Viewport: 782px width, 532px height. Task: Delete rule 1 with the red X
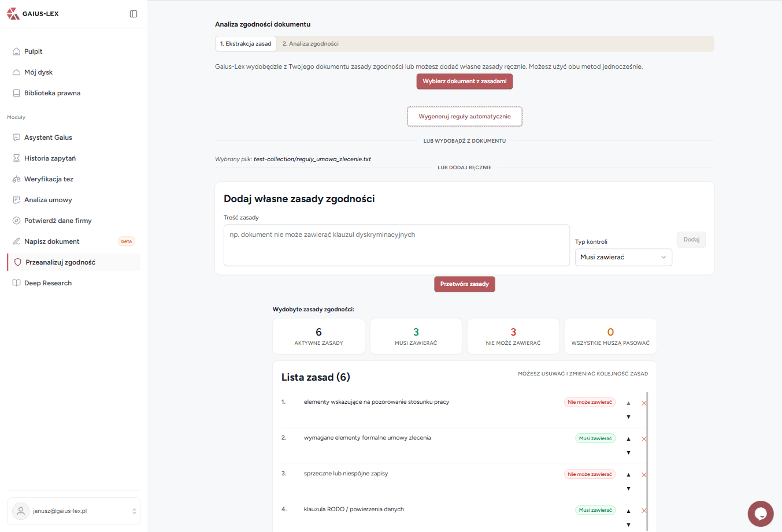644,403
